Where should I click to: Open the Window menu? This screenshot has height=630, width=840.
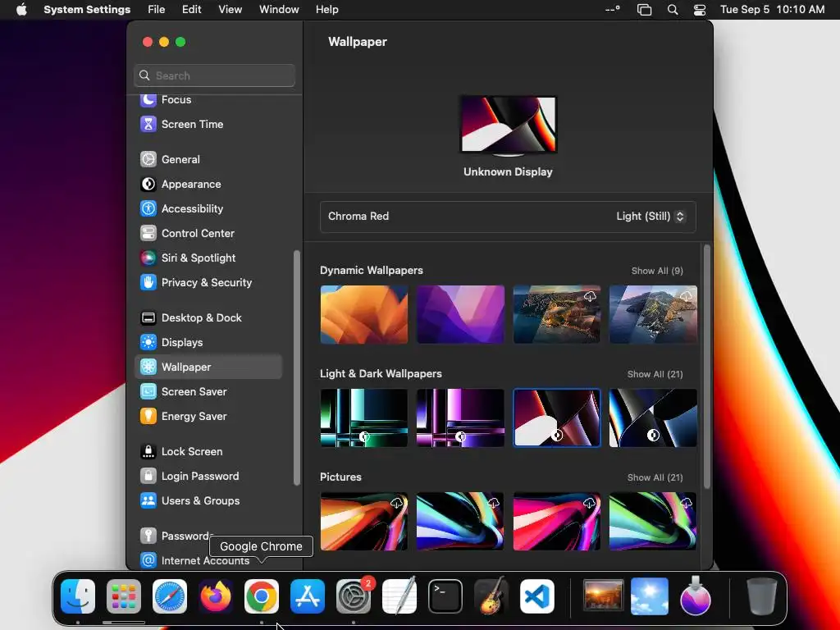click(279, 10)
